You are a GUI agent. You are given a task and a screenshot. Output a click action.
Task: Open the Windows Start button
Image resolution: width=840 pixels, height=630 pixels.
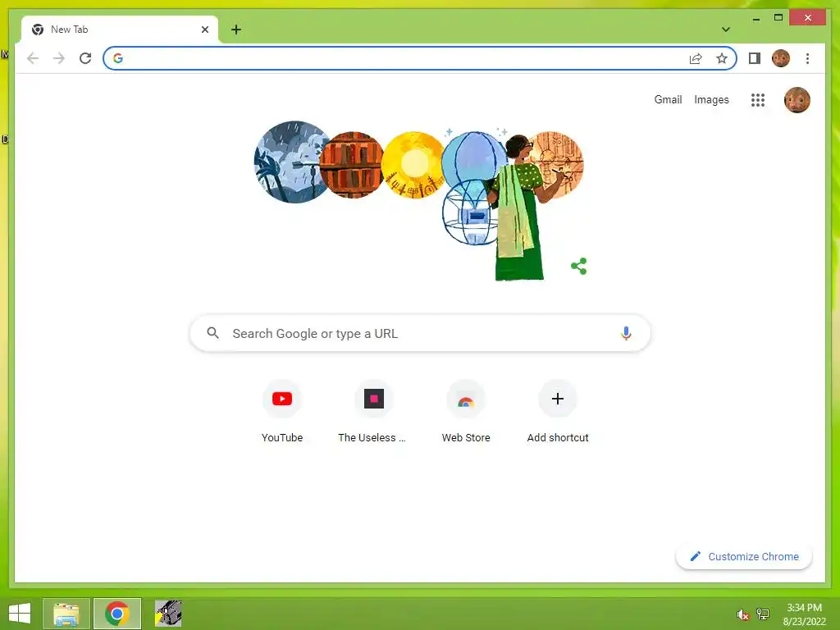(x=20, y=614)
